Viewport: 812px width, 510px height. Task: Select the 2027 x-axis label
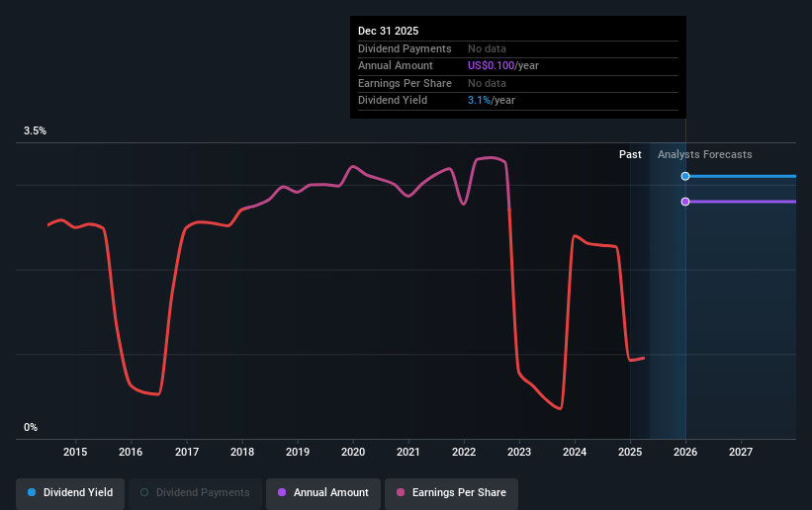[x=741, y=452]
